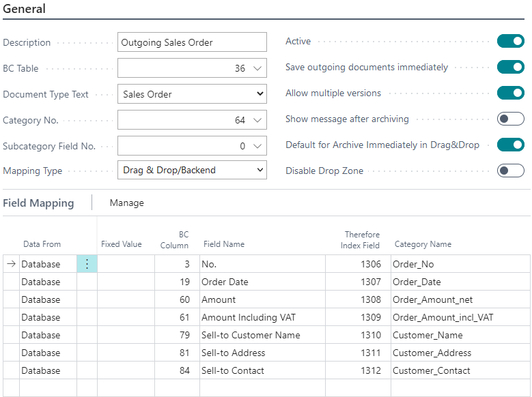Toggle Default for Archive Immediately in Drag&Drop
This screenshot has width=532, height=397.
click(x=510, y=145)
